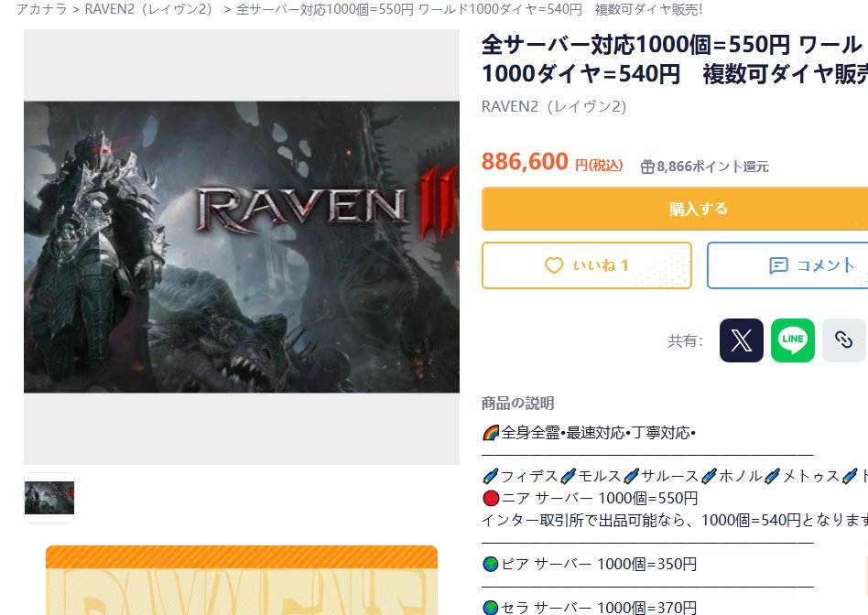Share the listing on X

pos(741,340)
